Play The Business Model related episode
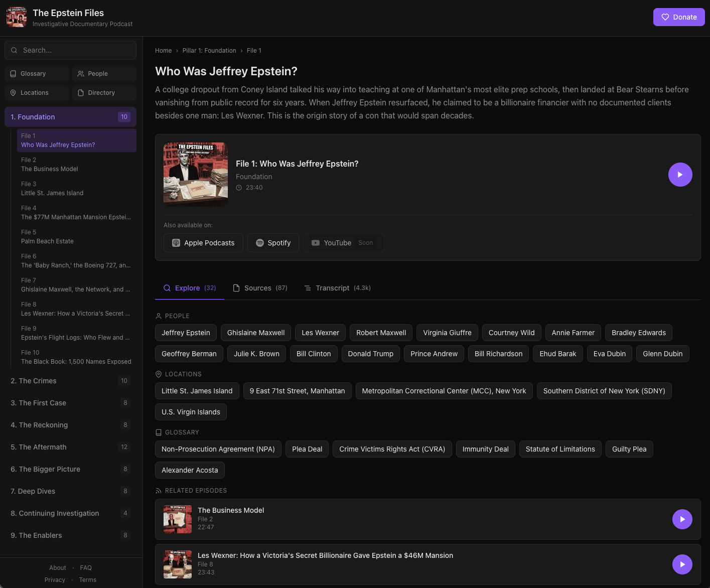710x588 pixels. click(682, 519)
